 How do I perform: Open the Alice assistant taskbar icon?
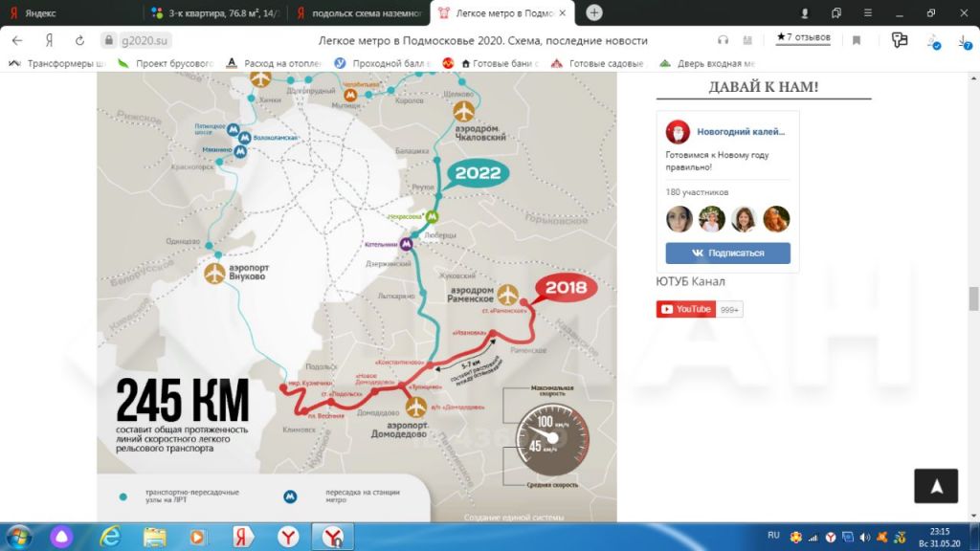coord(61,537)
